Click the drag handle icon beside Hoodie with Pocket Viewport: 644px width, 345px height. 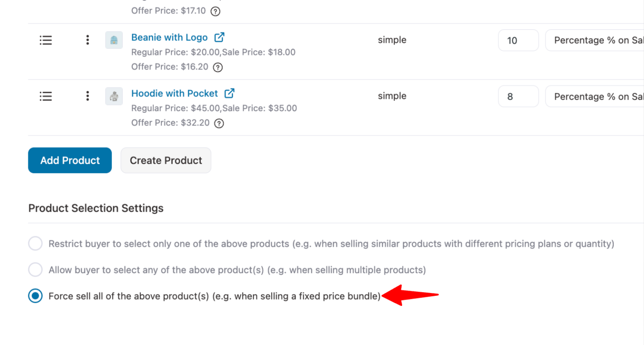(46, 96)
